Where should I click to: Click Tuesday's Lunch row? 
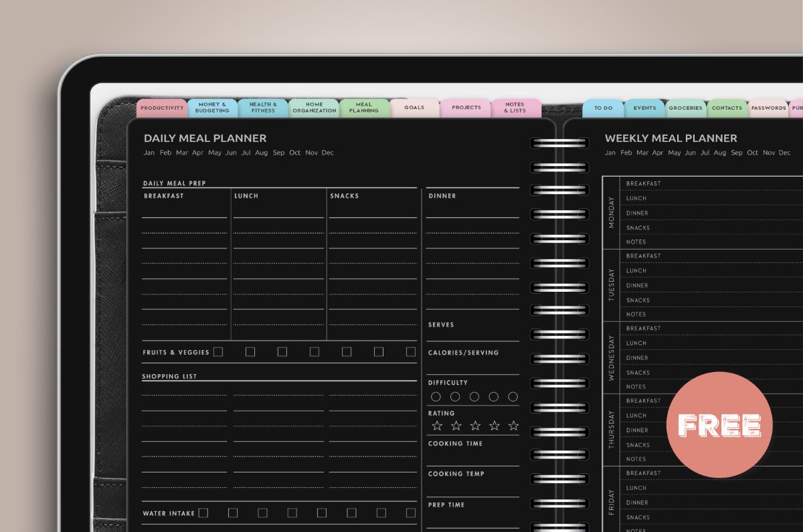tap(712, 270)
